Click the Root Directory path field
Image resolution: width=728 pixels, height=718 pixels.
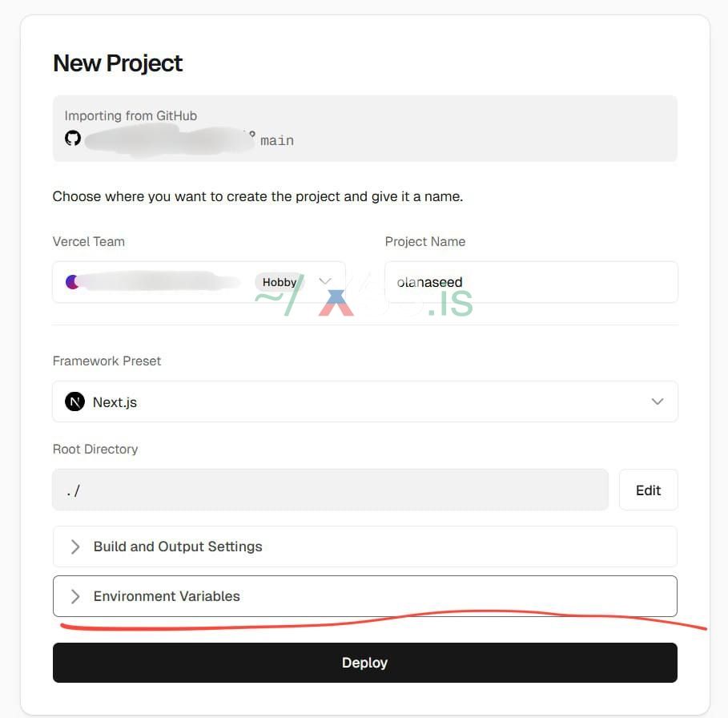tap(330, 490)
